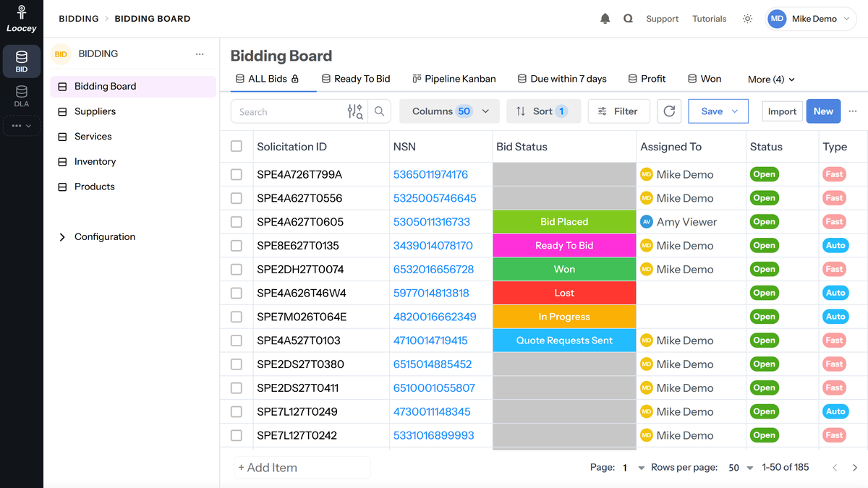The height and width of the screenshot is (488, 868).
Task: Select the ALL Bids tab
Action: (267, 79)
